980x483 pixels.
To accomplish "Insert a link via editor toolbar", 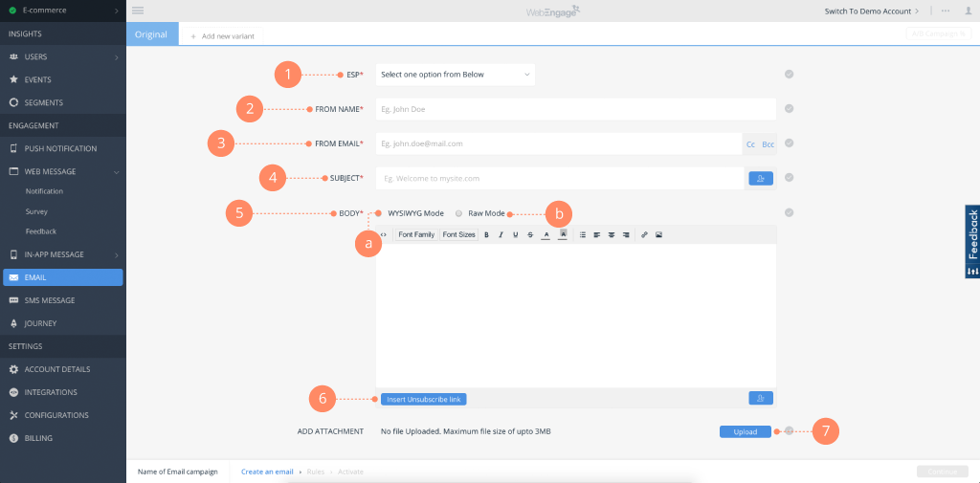I will tap(644, 235).
